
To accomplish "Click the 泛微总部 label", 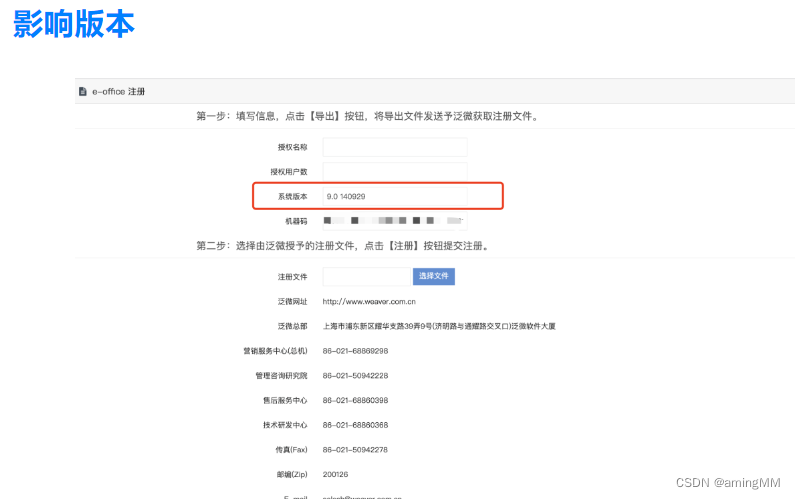I will [x=293, y=326].
